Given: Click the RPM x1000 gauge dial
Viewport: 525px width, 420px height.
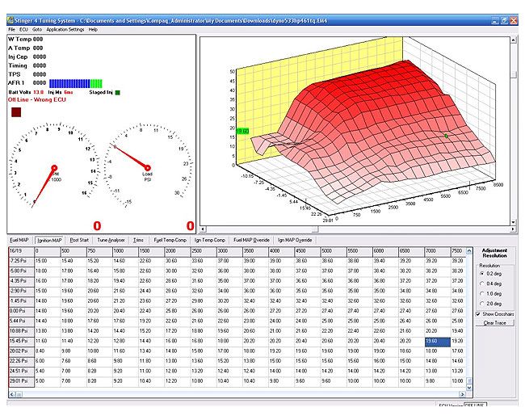Looking at the screenshot, I should pyautogui.click(x=54, y=167).
